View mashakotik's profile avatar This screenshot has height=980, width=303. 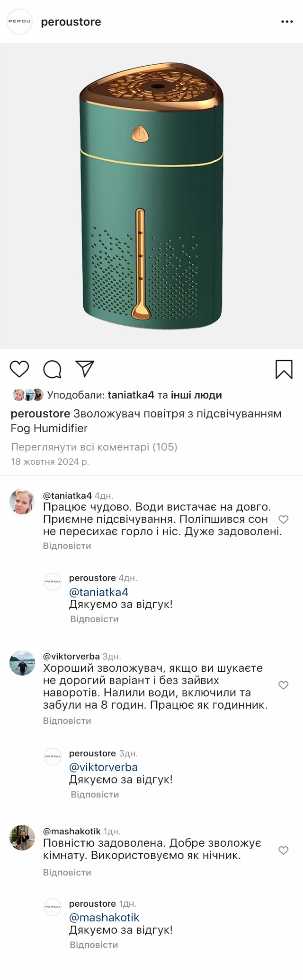pos(22,838)
